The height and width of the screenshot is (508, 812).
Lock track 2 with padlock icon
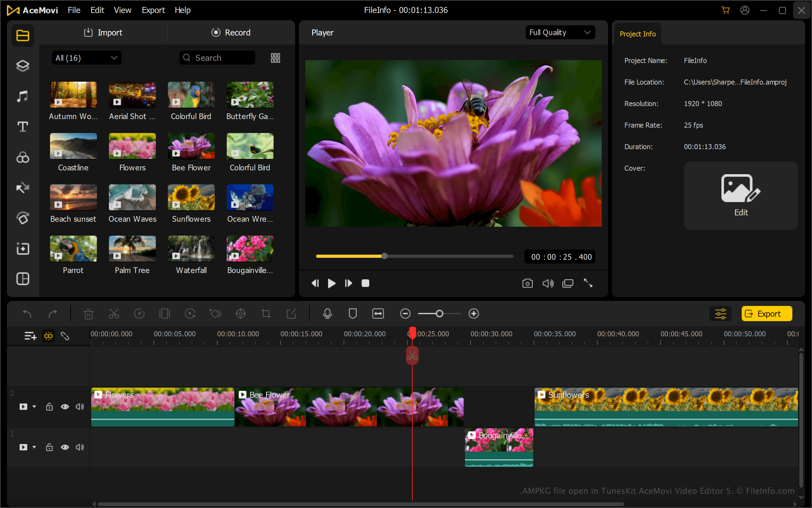tap(49, 407)
